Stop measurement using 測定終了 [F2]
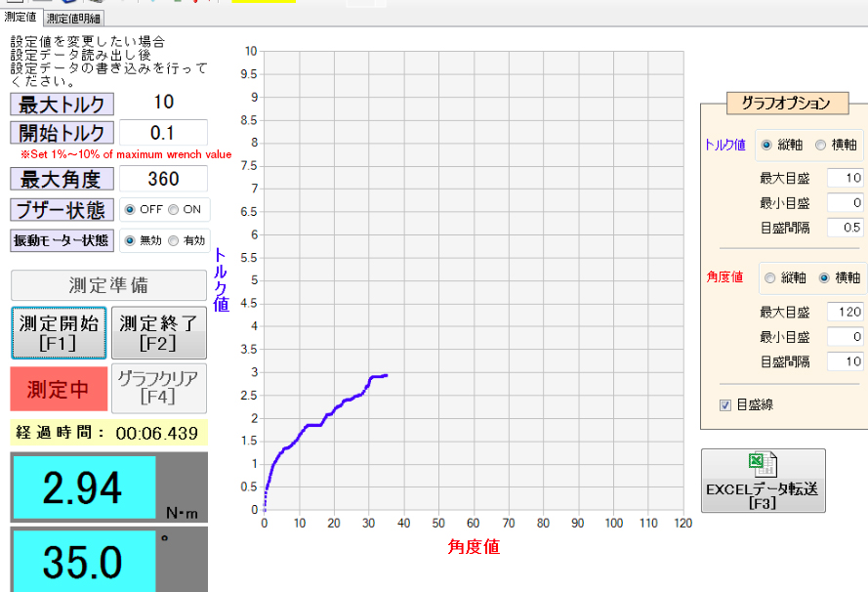 click(x=159, y=332)
